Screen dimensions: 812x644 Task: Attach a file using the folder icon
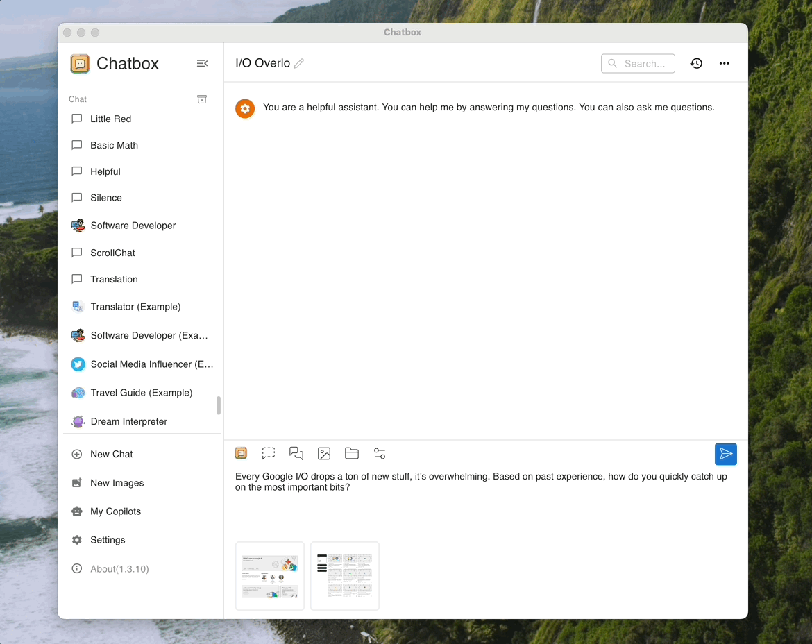click(x=352, y=453)
